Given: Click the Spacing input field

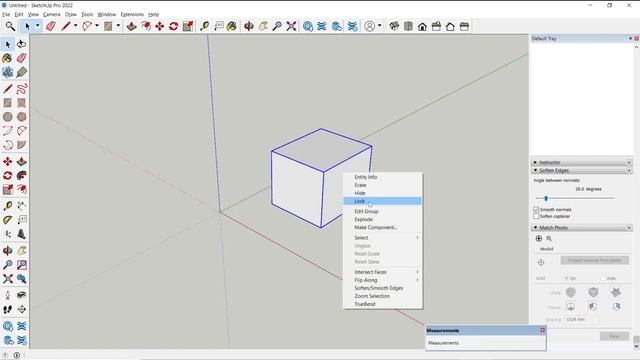Looking at the screenshot, I should coord(582,319).
